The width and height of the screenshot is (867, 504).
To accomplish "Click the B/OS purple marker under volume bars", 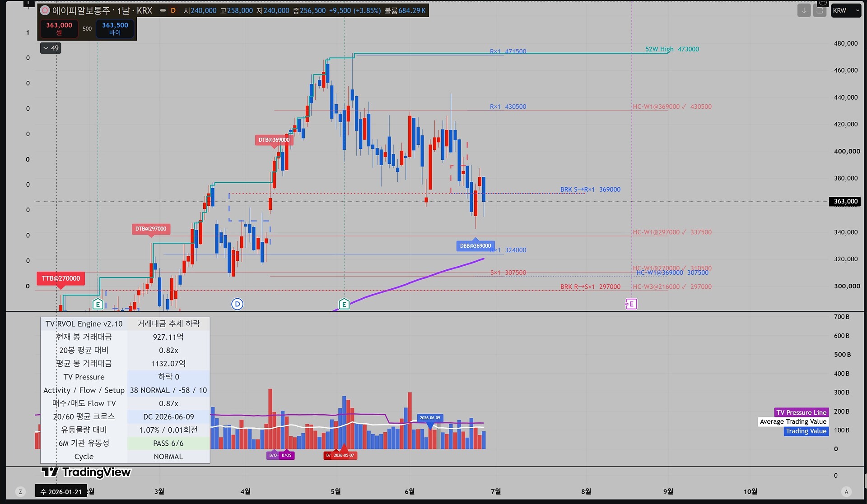I will [x=286, y=455].
